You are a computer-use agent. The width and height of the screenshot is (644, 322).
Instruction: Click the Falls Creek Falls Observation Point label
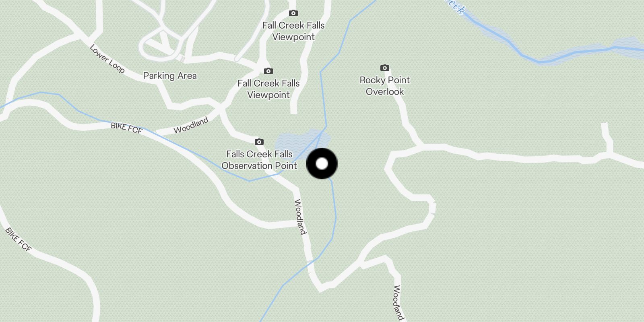[259, 160]
